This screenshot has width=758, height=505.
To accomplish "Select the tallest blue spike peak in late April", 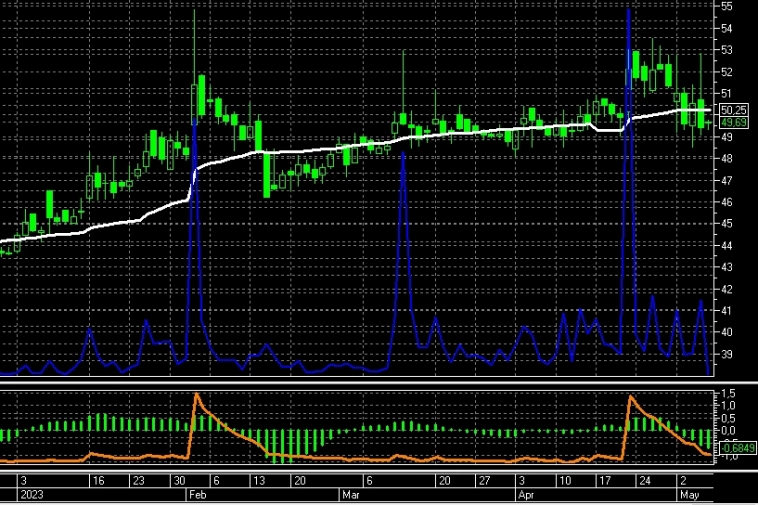I will (x=627, y=10).
